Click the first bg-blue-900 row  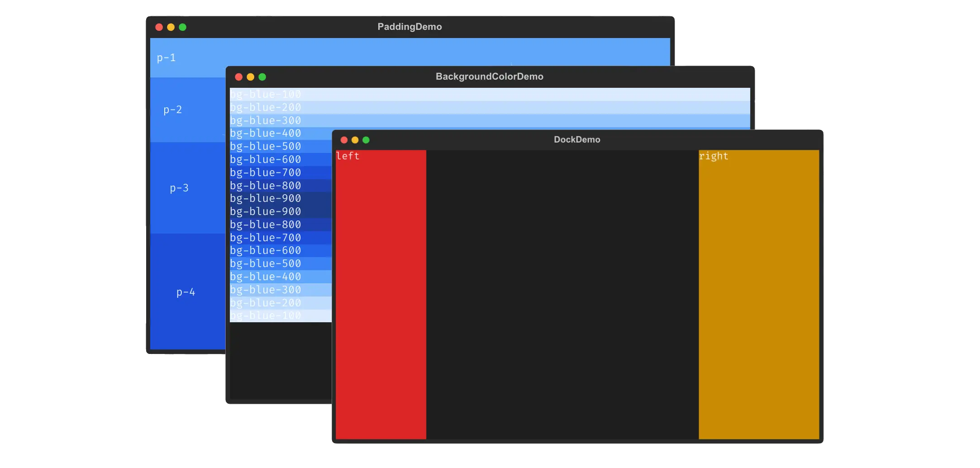[281, 198]
